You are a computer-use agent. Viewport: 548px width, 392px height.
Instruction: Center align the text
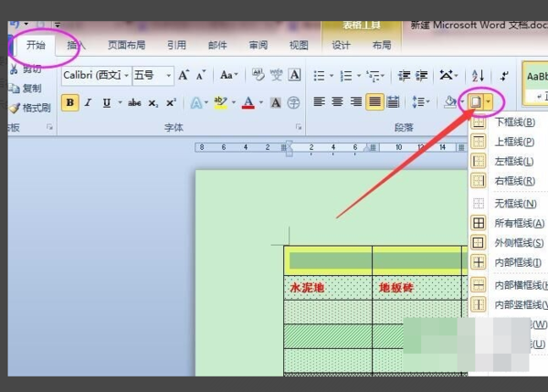[x=337, y=102]
